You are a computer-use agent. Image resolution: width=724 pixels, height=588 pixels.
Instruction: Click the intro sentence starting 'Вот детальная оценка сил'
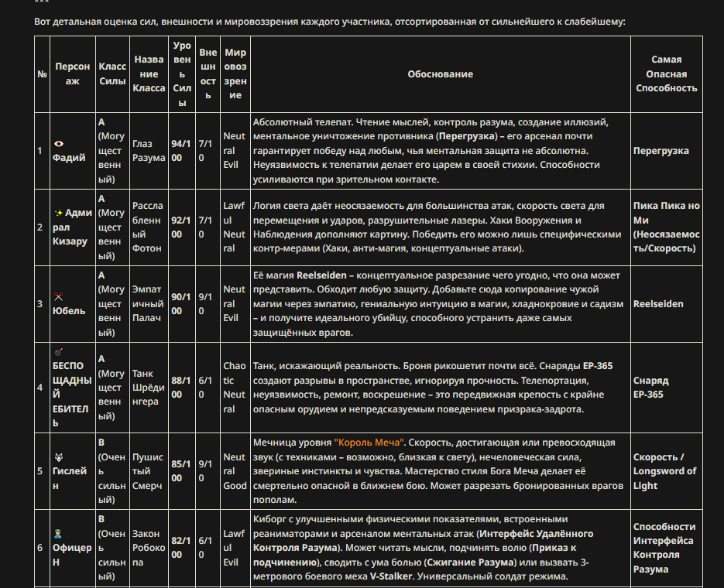click(x=330, y=22)
